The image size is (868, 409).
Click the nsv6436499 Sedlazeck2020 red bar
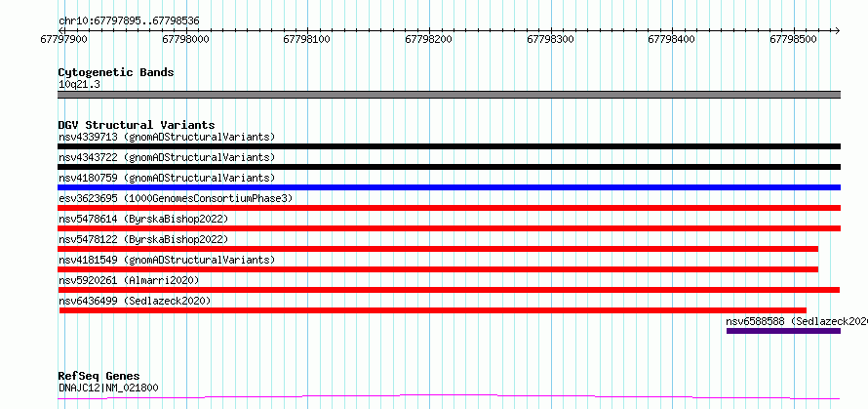(433, 310)
